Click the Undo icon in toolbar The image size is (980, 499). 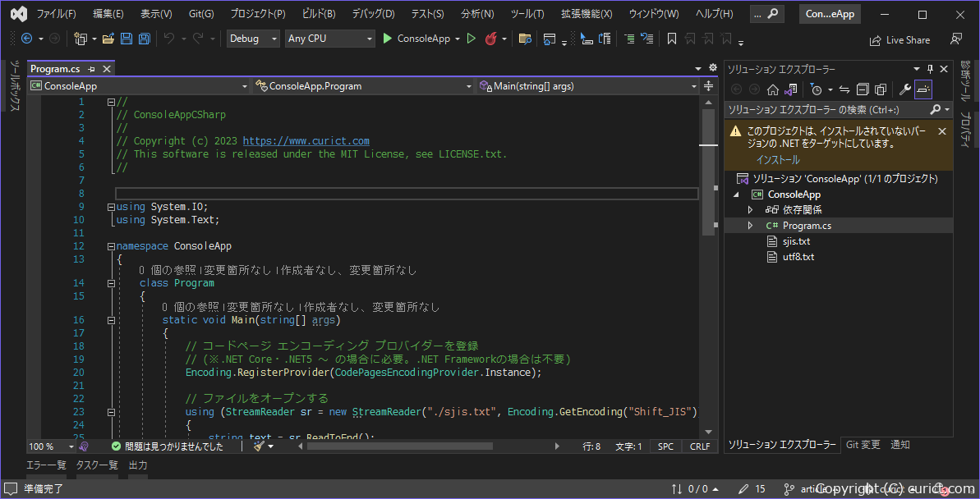[x=170, y=38]
